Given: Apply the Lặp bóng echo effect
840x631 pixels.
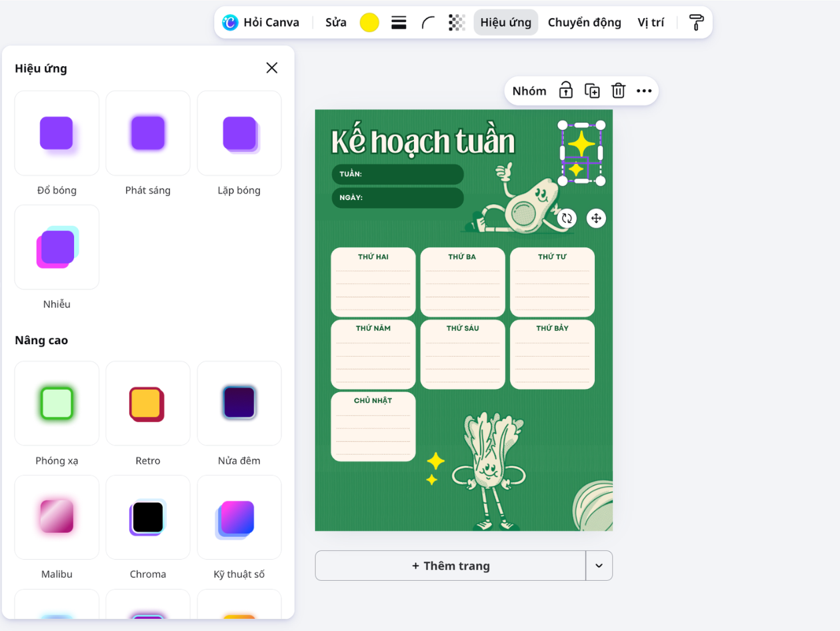Looking at the screenshot, I should click(x=239, y=133).
